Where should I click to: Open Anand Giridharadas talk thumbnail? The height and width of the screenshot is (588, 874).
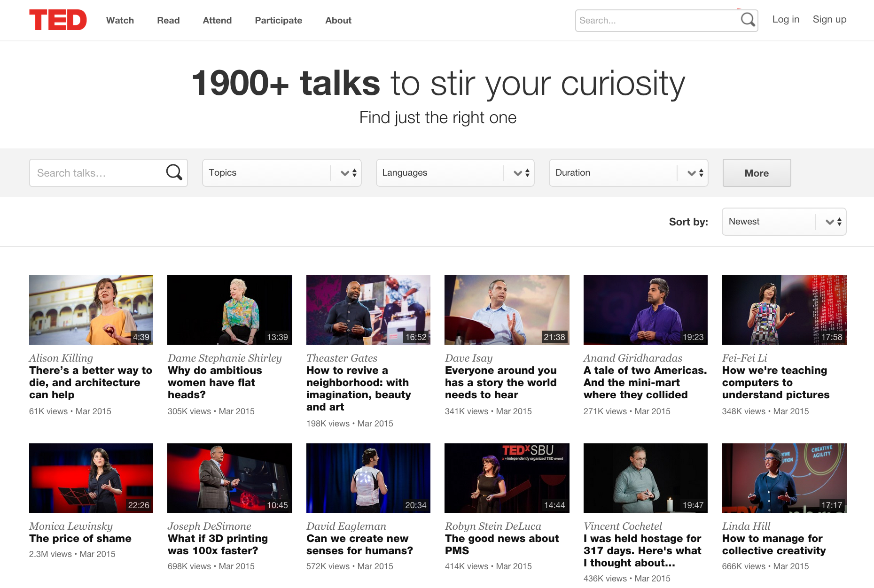coord(646,310)
